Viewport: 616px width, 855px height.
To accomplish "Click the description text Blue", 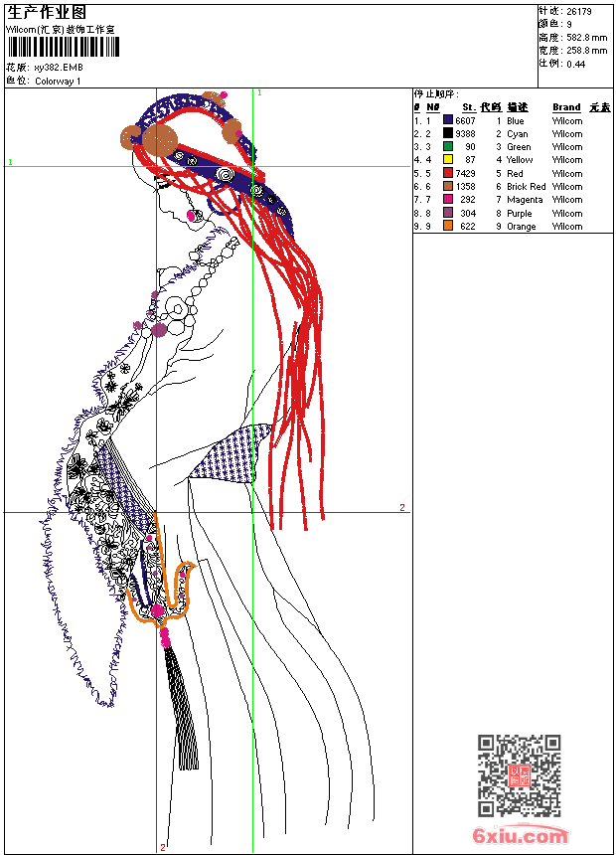I will (515, 121).
